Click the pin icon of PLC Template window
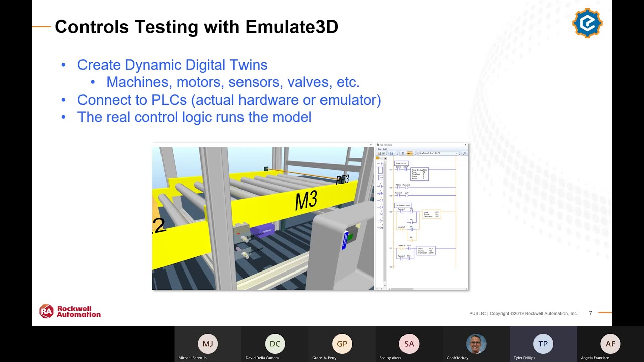 (x=465, y=145)
